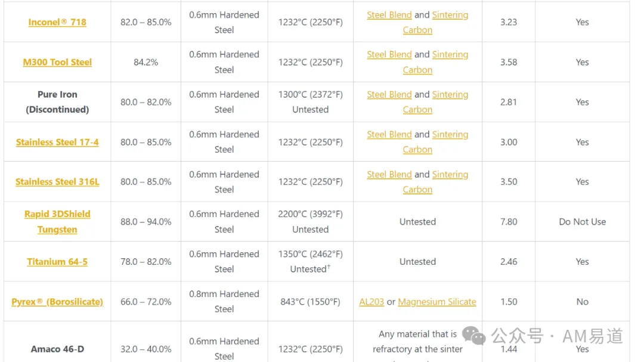This screenshot has height=362, width=644.
Task: Click the WeChat logo watermark icon
Action: click(474, 336)
